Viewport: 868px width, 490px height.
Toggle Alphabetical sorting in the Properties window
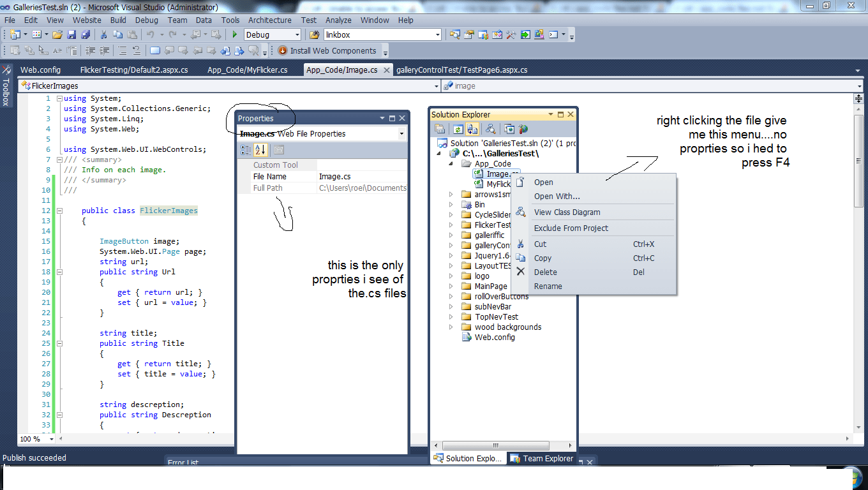tap(260, 149)
